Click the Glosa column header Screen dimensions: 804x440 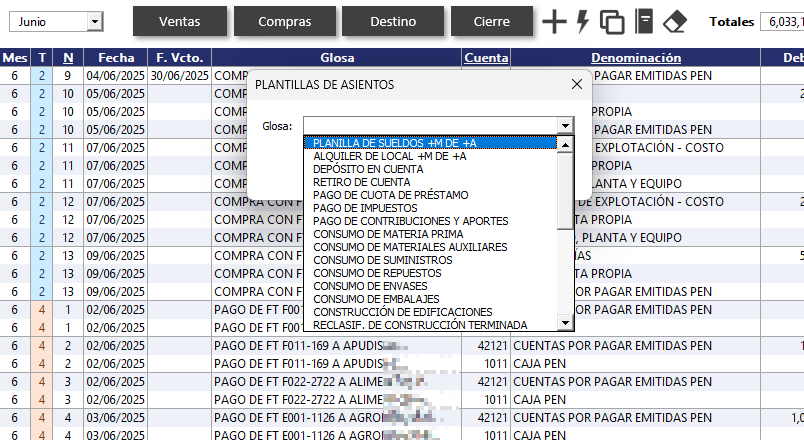point(337,57)
